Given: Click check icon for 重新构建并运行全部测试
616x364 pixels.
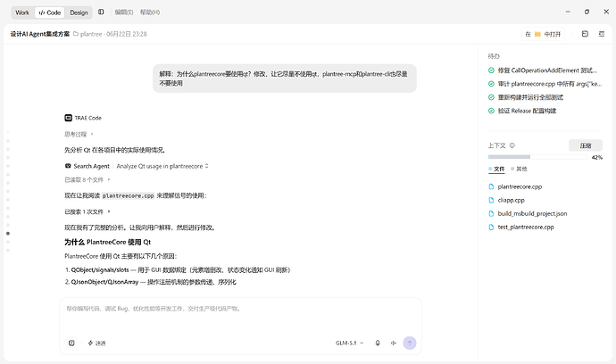Looking at the screenshot, I should click(x=491, y=97).
